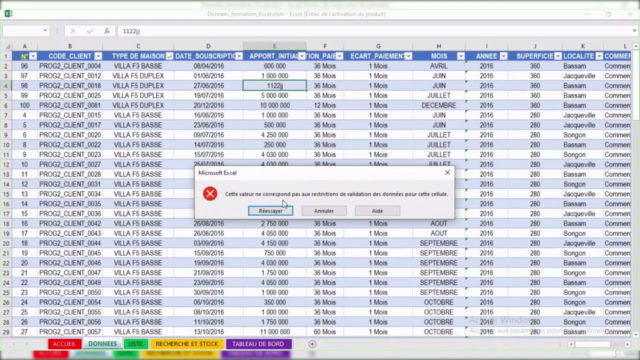The width and height of the screenshot is (640, 360).
Task: Add a new sheet with the plus icon
Action: 312,344
